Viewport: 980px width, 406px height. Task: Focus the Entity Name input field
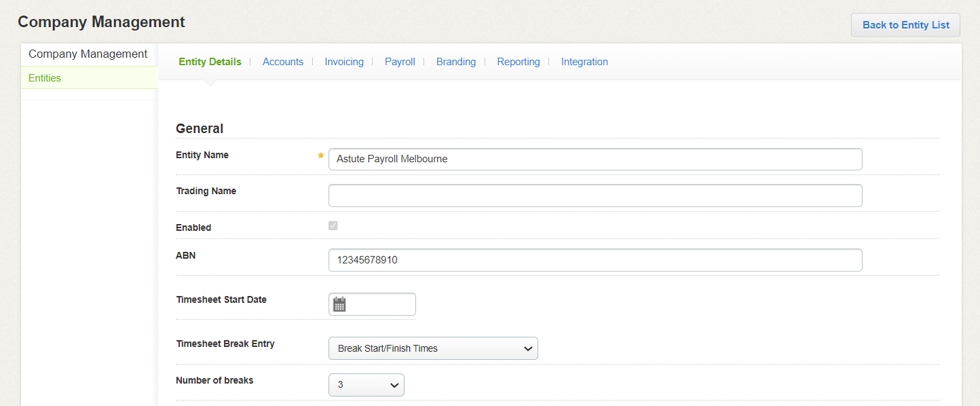click(x=595, y=159)
